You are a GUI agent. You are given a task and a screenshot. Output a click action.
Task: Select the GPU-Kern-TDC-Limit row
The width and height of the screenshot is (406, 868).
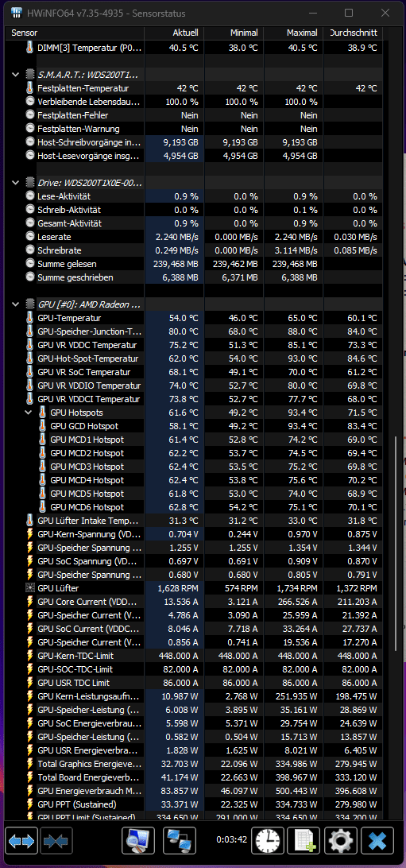click(195, 656)
